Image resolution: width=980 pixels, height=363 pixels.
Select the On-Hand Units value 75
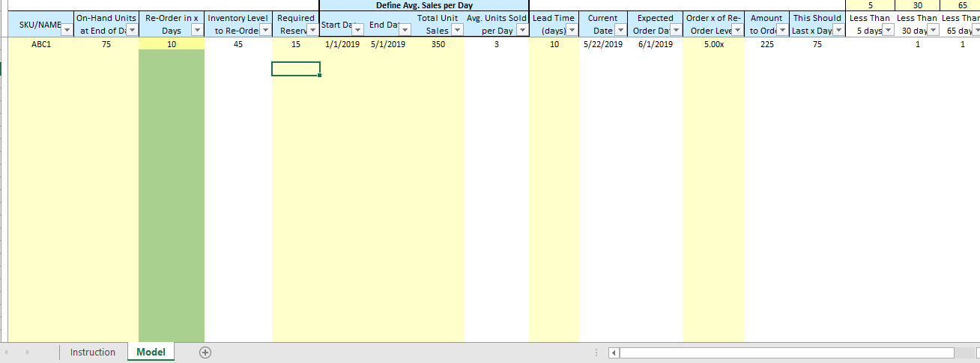point(106,44)
